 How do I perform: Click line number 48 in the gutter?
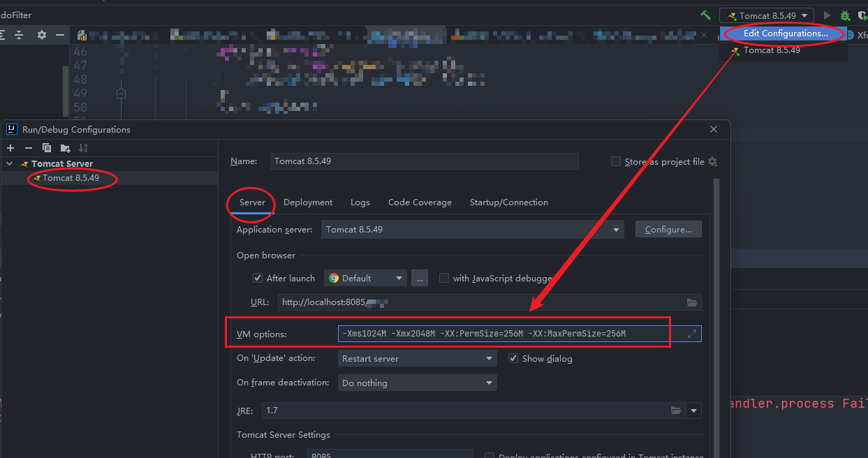(80, 80)
